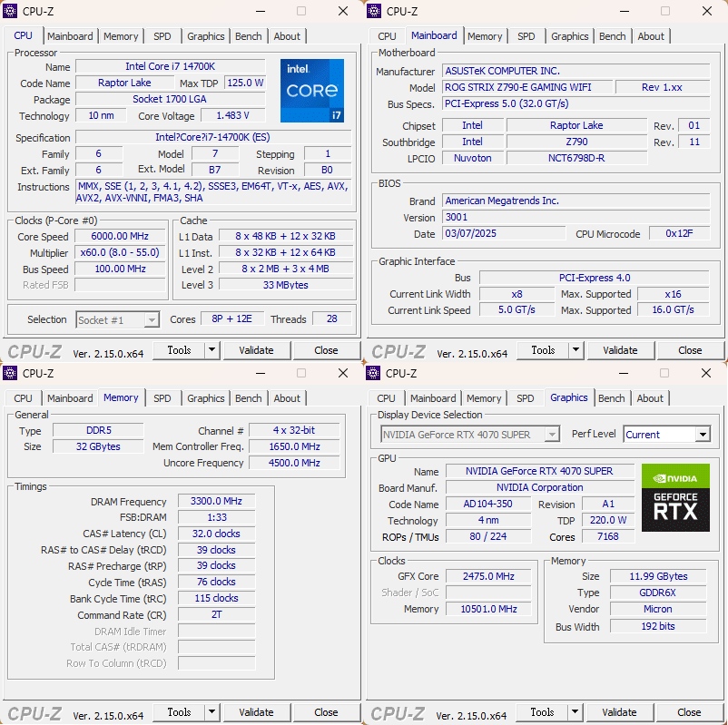
Task: Click the LPCIO NCT6798D-R field
Action: pos(576,158)
